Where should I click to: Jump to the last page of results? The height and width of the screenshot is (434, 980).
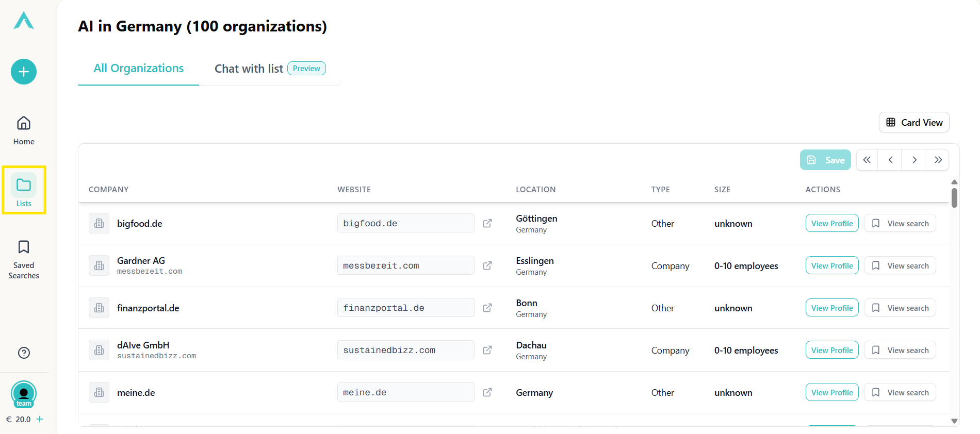coord(938,160)
